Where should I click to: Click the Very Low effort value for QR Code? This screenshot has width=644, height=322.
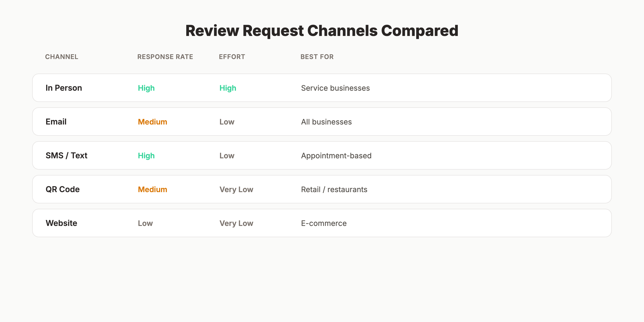tap(236, 189)
